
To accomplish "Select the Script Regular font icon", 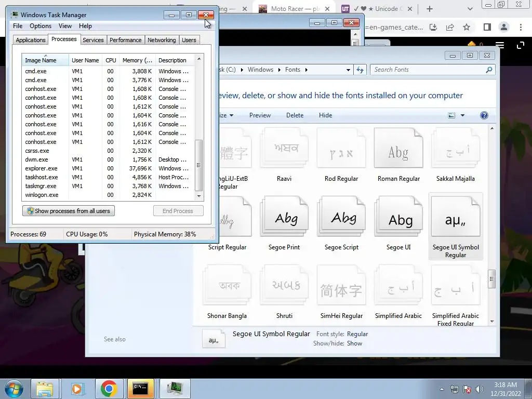I will point(235,216).
